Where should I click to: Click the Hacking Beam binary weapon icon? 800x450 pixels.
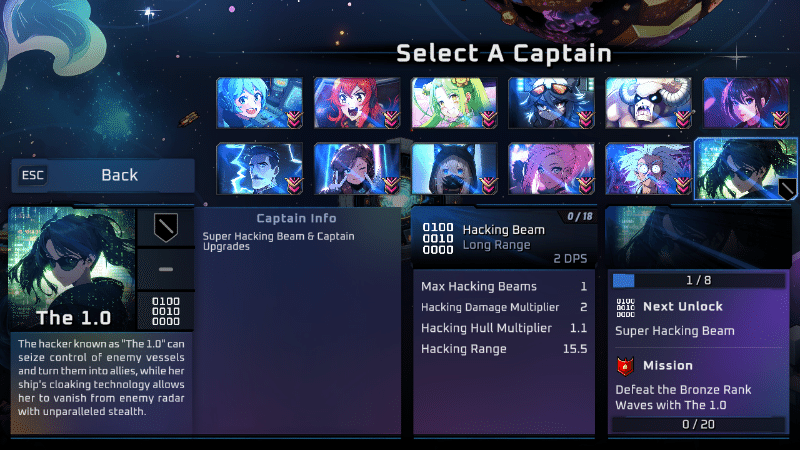pos(438,238)
